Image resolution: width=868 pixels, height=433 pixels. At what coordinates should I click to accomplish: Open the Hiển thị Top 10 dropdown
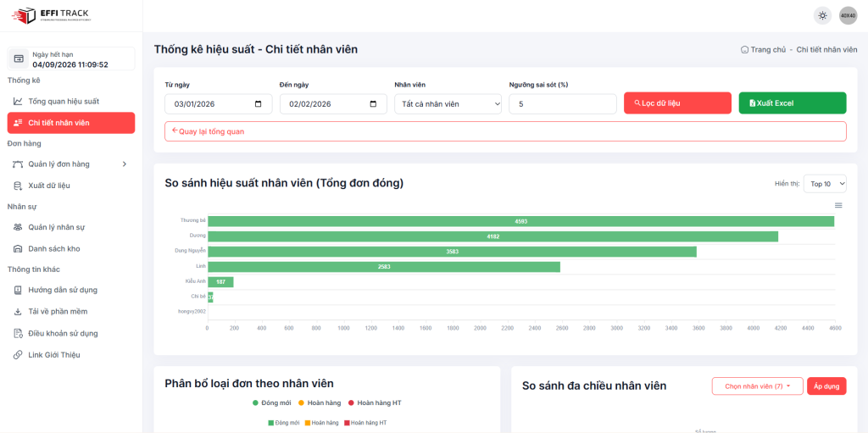pyautogui.click(x=825, y=184)
